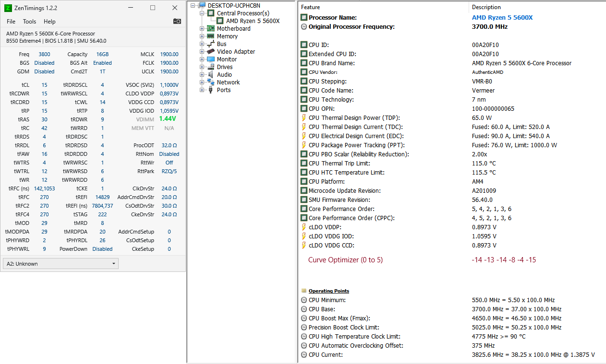Open the Tools menu in ZenTimings
606x364 pixels.
[29, 21]
